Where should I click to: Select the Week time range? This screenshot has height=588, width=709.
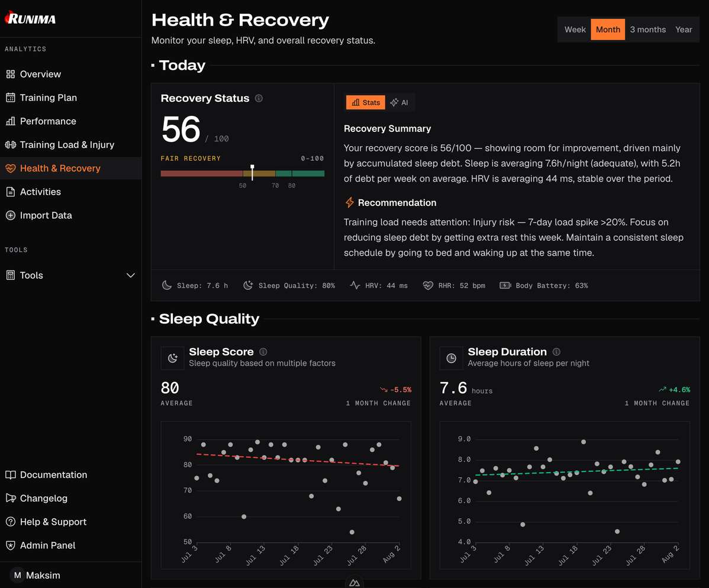(x=575, y=30)
